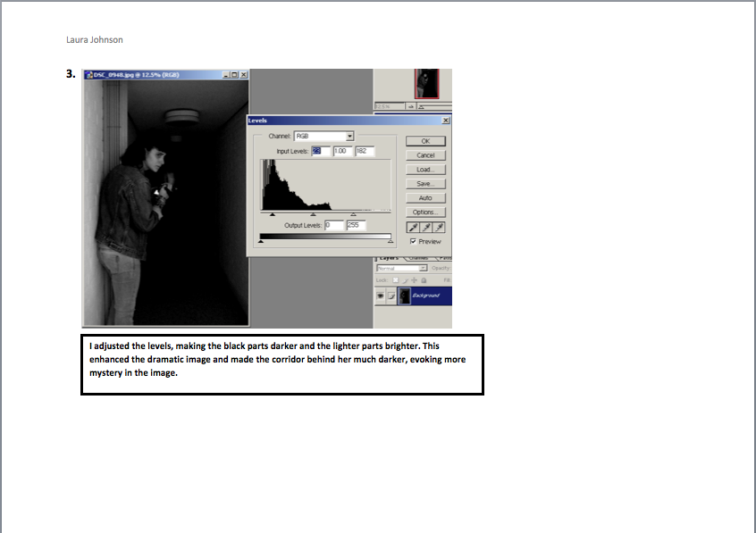Screen dimensions: 756x533
Task: Click the output black slider triangle
Action: (261, 241)
